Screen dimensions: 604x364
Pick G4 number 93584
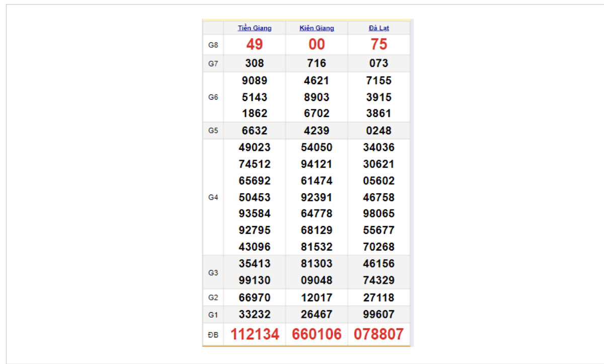pyautogui.click(x=255, y=213)
